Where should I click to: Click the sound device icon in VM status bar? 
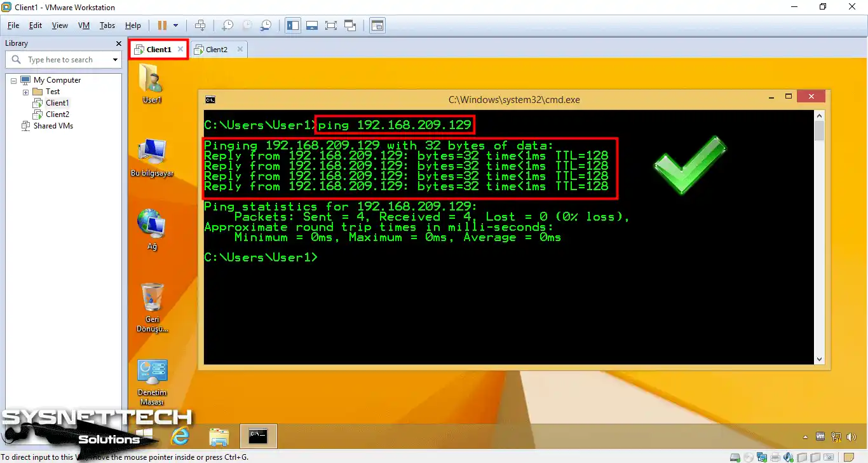(789, 457)
